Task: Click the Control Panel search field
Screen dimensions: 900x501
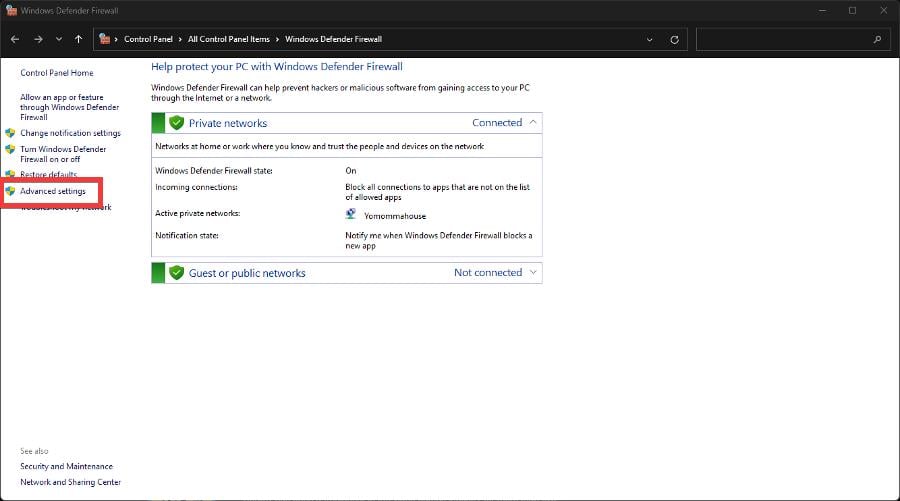Action: point(783,39)
